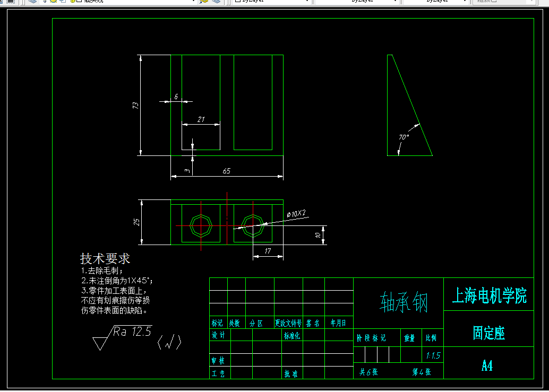Select the ø10X2 hole callout
Image resolution: width=549 pixels, height=392 pixels.
[x=296, y=214]
